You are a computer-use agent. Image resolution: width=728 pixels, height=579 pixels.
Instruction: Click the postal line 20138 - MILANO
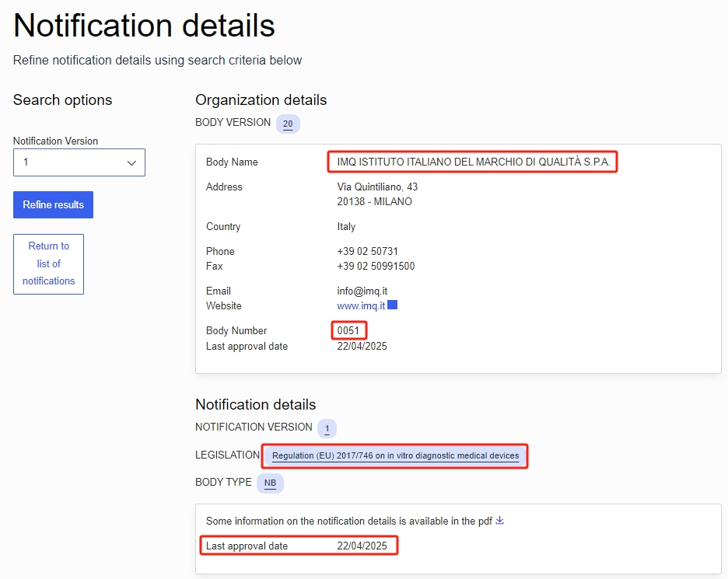click(375, 202)
